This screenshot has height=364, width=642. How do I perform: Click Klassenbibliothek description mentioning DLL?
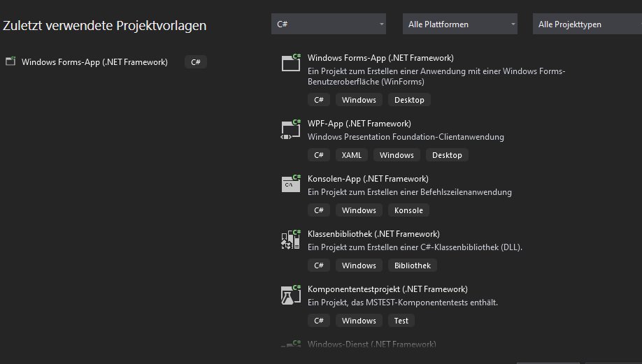(x=415, y=247)
